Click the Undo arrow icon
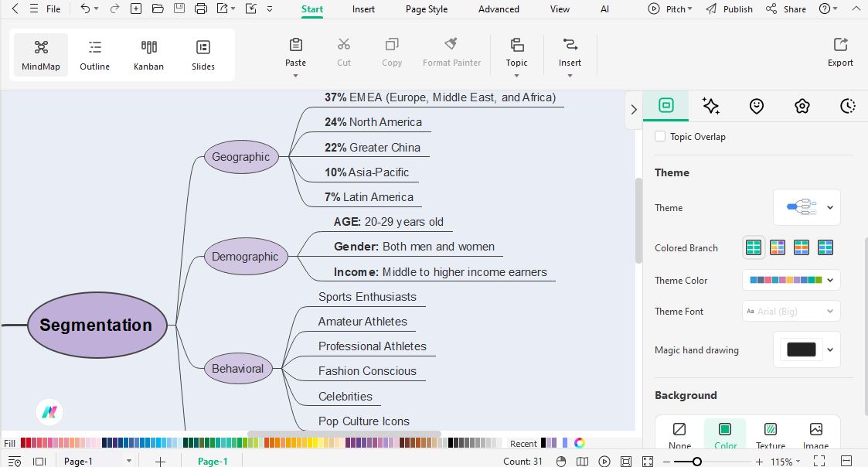This screenshot has width=868, height=467. pos(85,9)
